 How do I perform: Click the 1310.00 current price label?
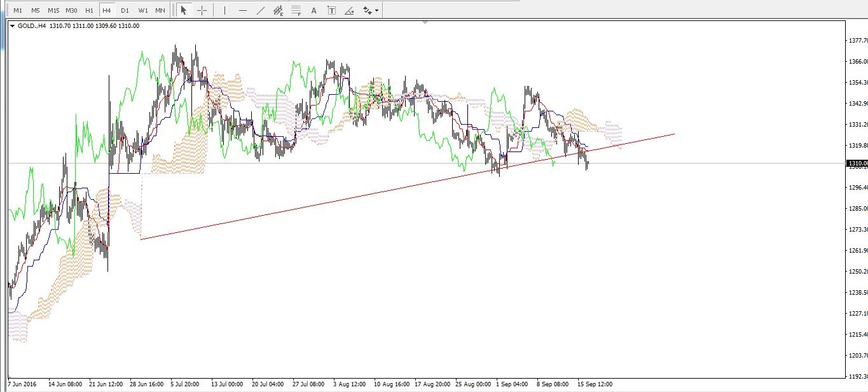click(857, 164)
